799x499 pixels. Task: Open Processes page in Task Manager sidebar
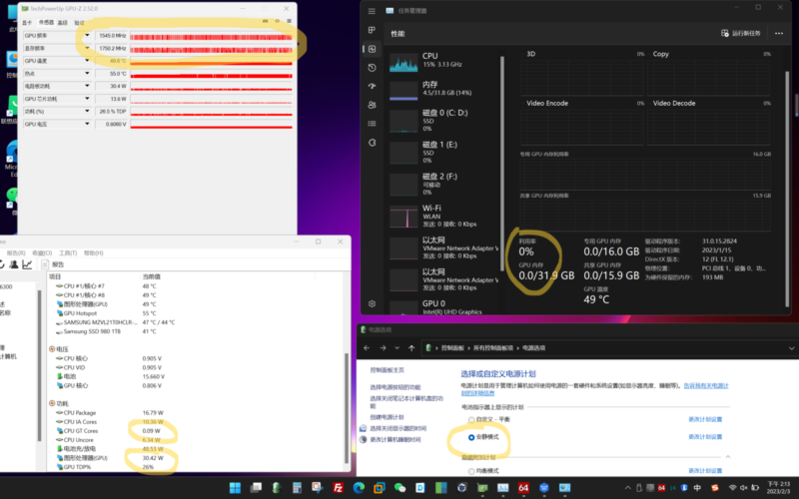[372, 31]
